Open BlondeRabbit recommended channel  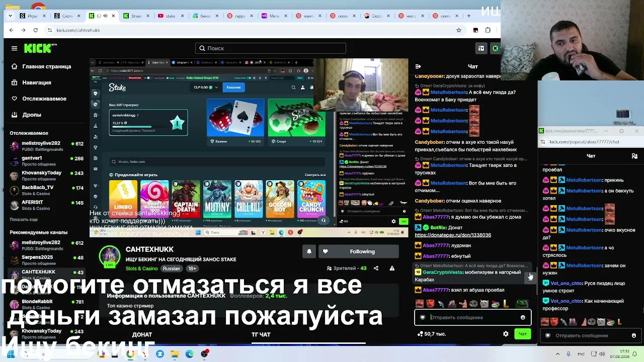(46, 304)
